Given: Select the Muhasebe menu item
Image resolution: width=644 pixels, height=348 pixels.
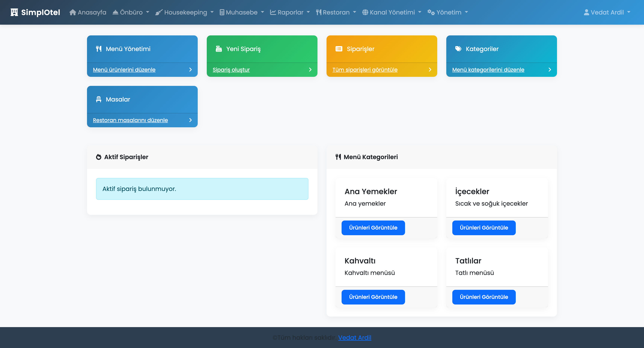Looking at the screenshot, I should [241, 12].
